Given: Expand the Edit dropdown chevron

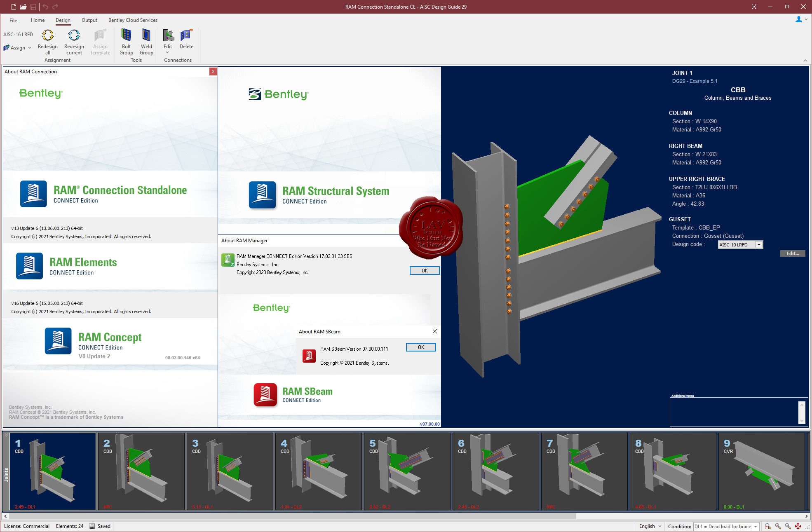Looking at the screenshot, I should 167,52.
